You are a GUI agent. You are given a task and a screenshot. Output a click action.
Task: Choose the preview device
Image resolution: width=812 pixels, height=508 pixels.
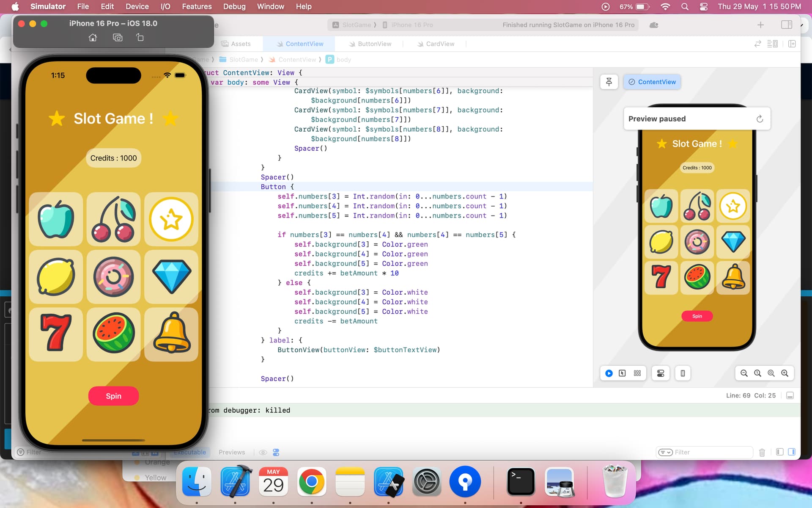[683, 373]
